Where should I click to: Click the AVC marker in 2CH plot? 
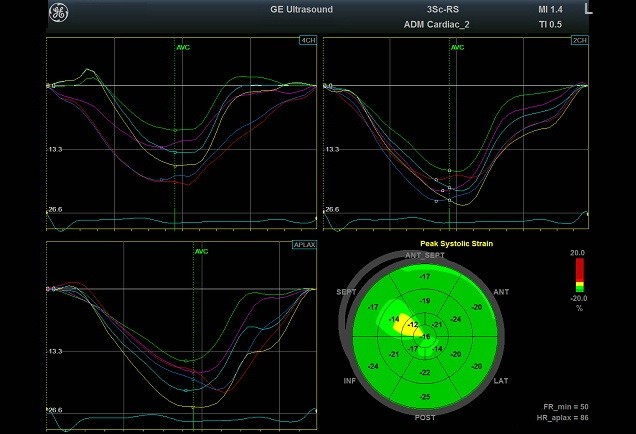(457, 47)
